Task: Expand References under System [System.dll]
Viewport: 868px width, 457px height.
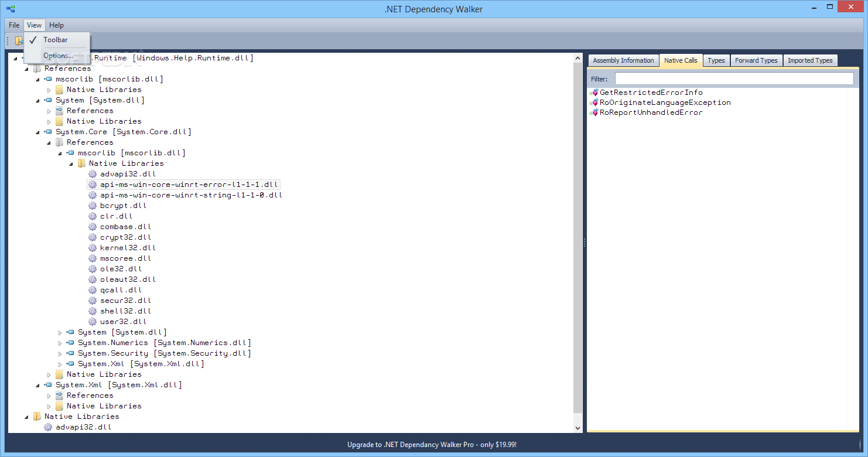Action: point(49,111)
